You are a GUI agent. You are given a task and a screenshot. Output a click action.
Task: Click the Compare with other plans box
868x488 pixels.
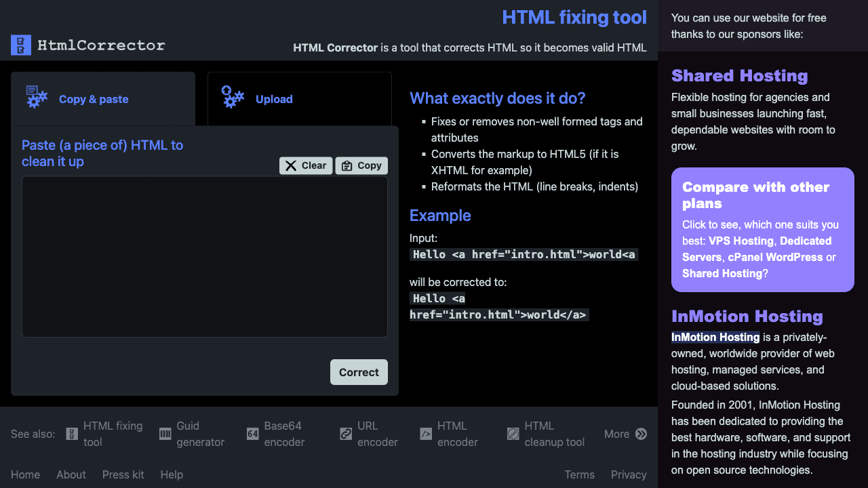763,230
